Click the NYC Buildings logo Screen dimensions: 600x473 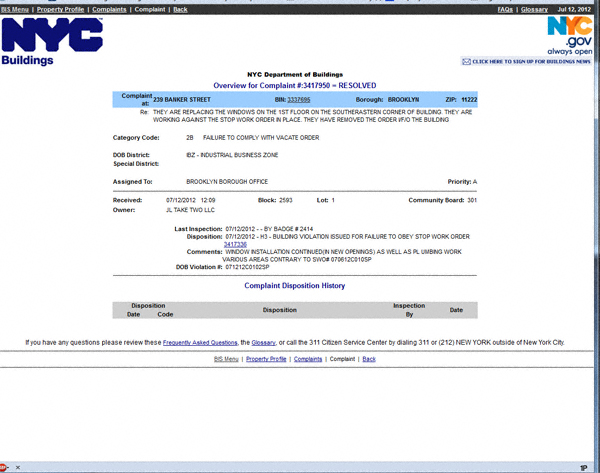click(52, 40)
